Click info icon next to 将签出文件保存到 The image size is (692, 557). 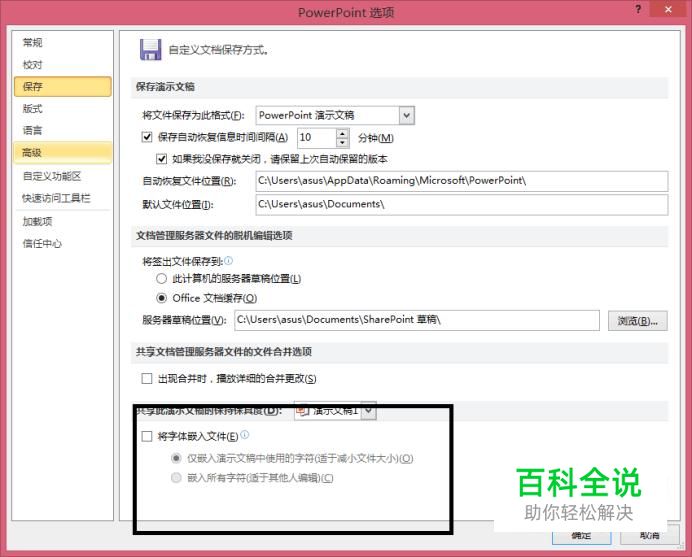click(228, 260)
